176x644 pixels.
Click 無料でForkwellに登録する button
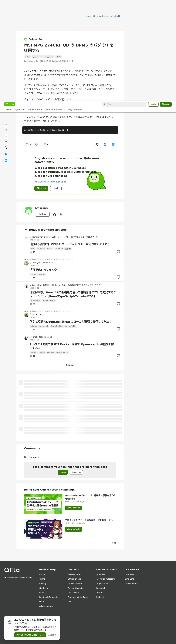click(x=30, y=635)
